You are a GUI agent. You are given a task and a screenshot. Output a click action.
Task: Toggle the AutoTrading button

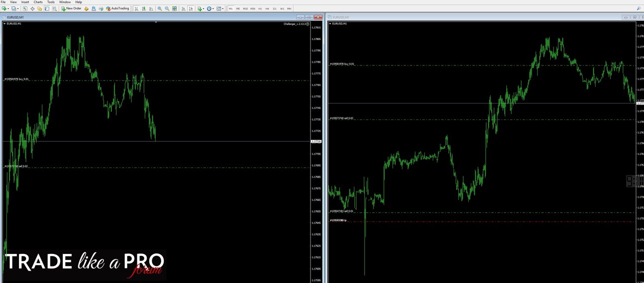pos(117,8)
